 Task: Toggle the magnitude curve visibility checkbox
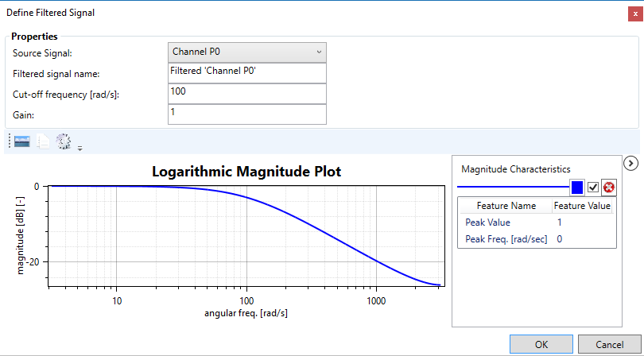coord(593,188)
